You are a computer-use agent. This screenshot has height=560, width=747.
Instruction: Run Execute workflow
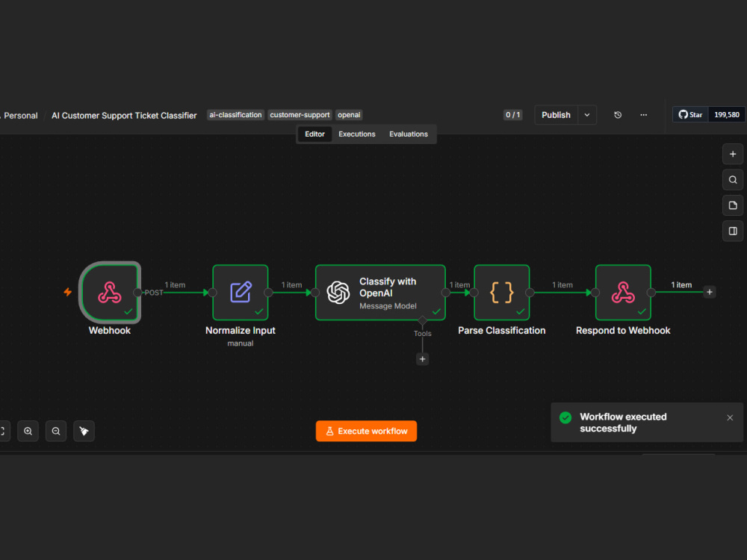tap(366, 431)
